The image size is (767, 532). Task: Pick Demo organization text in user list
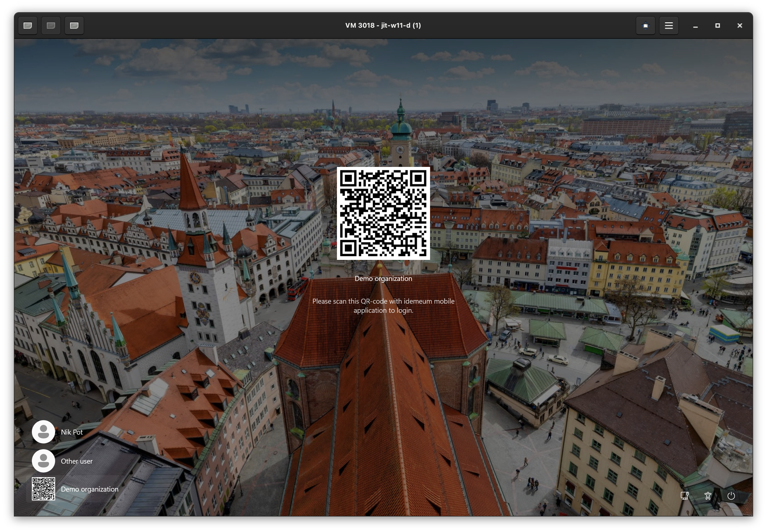[90, 489]
